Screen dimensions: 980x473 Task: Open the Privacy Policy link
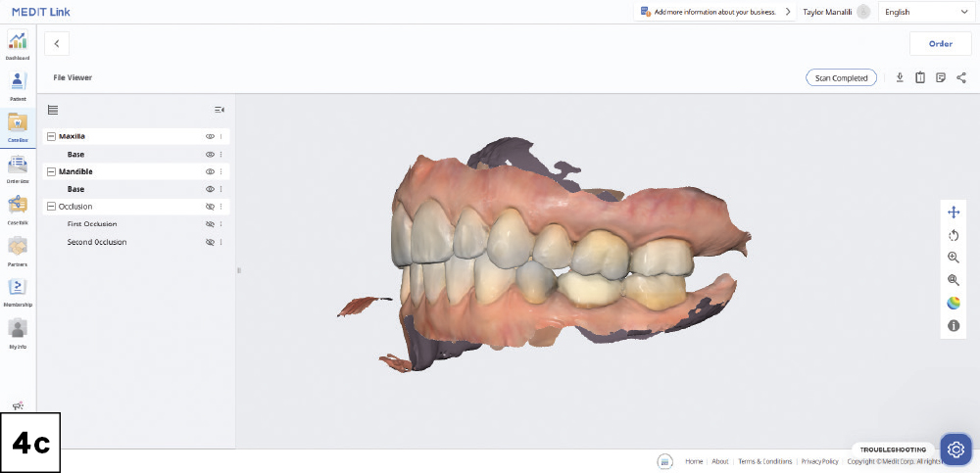coord(819,461)
